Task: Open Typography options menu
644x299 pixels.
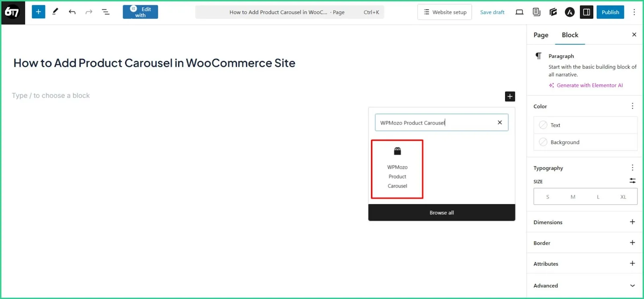Action: [x=633, y=168]
